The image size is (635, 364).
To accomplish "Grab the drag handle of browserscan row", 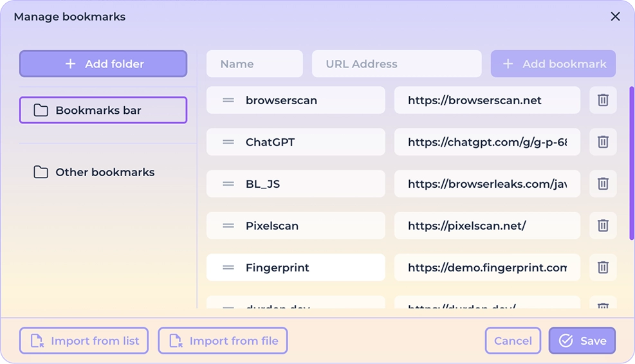I will pos(228,100).
